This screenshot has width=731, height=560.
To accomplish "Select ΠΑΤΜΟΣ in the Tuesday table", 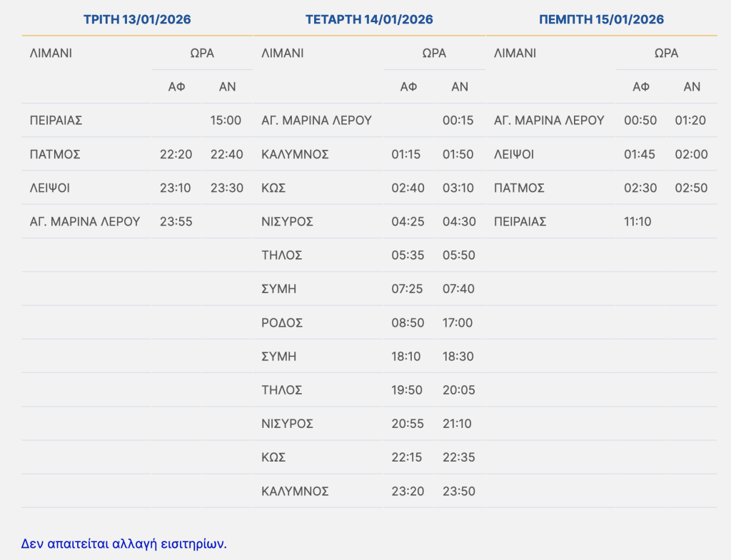I will [55, 154].
